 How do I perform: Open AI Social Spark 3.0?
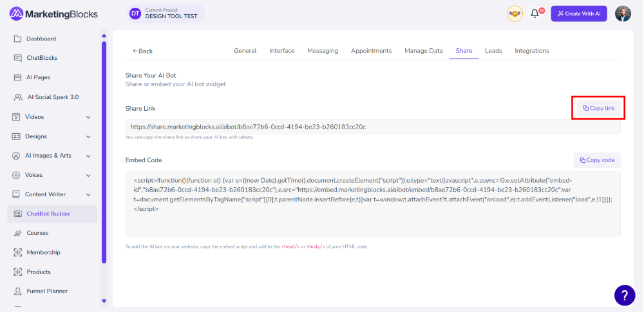[53, 97]
